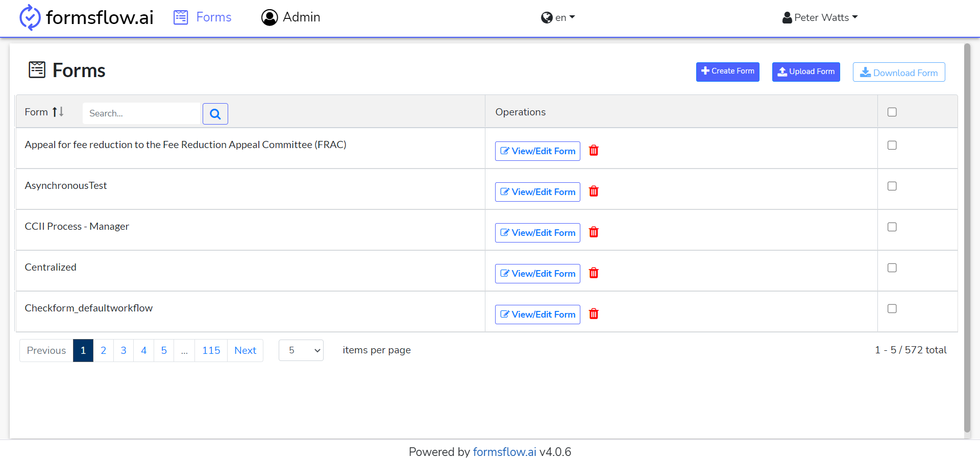Image resolution: width=980 pixels, height=458 pixels.
Task: Open the en language dropdown
Action: (558, 17)
